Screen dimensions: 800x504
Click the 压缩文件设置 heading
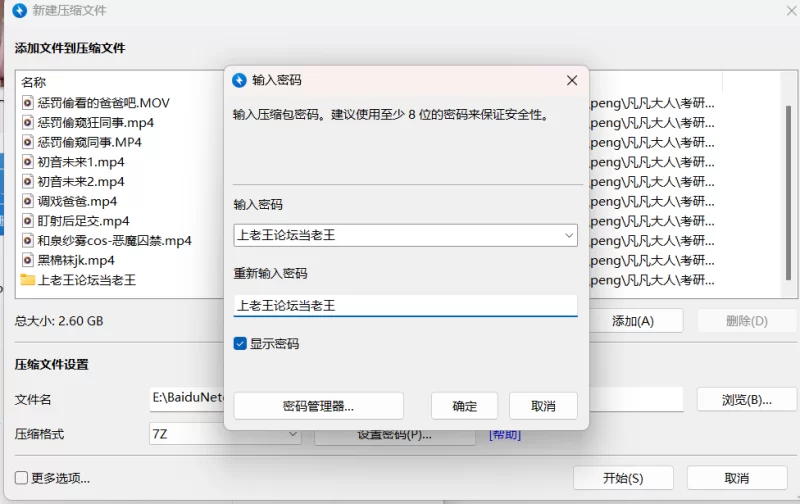click(x=52, y=364)
